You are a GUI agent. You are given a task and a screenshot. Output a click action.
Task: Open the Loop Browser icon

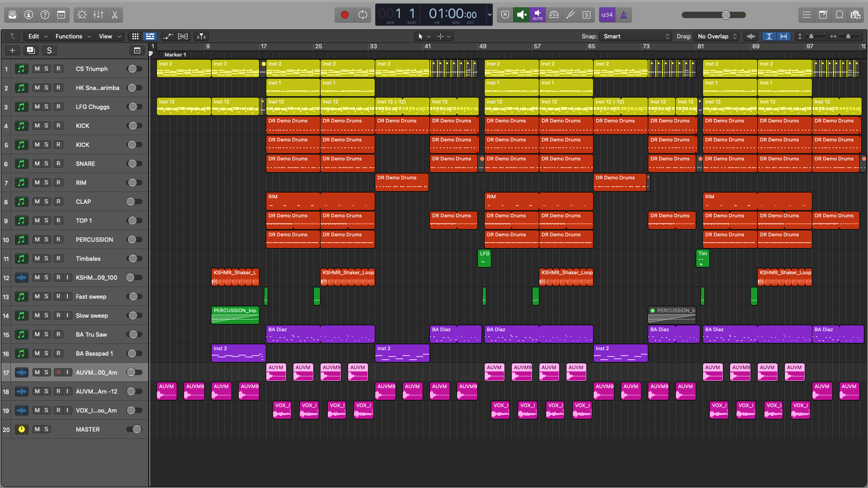[x=839, y=15]
